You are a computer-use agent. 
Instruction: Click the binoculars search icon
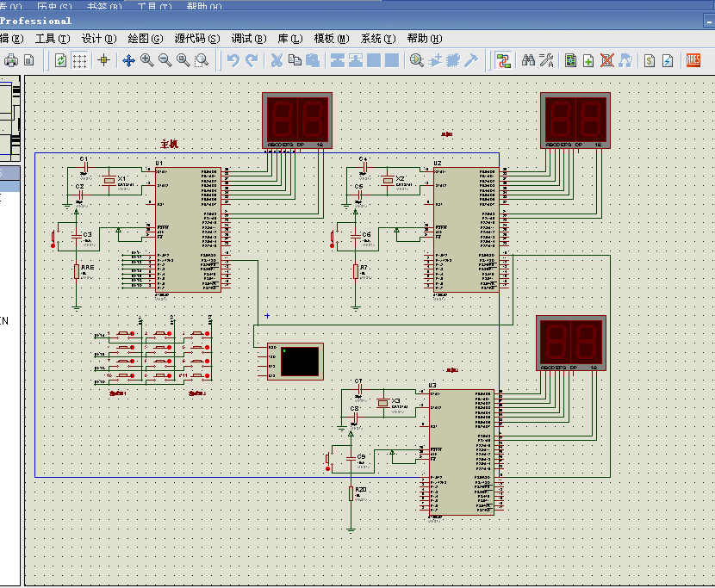point(529,60)
